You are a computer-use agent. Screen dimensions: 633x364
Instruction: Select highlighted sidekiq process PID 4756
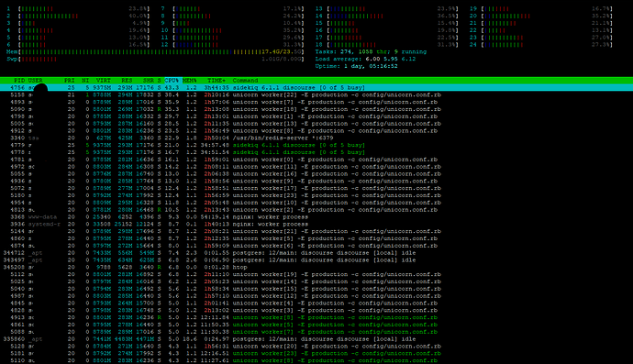tap(316, 88)
